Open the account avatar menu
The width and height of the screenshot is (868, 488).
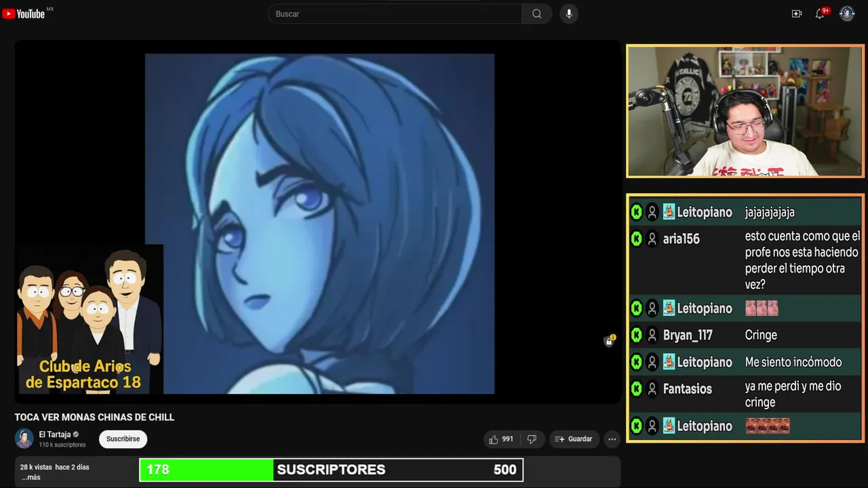(x=847, y=14)
